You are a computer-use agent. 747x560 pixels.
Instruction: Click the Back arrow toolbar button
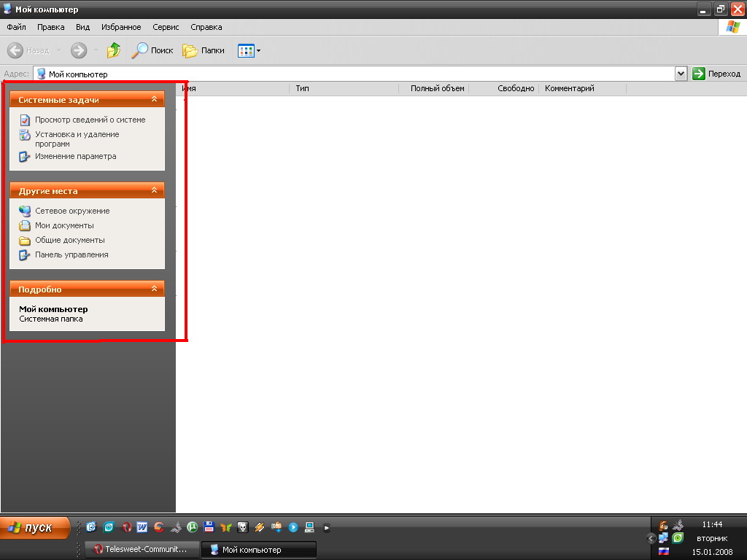tap(15, 50)
